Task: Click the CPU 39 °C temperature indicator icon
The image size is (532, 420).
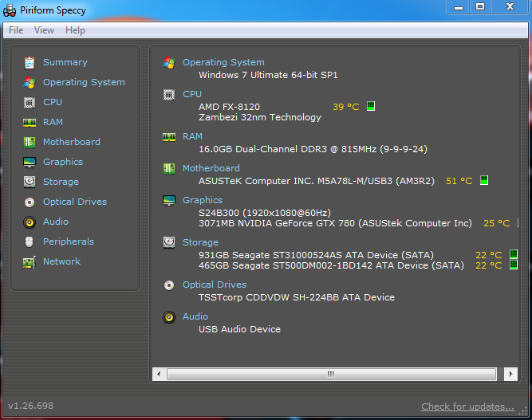Action: pos(371,106)
